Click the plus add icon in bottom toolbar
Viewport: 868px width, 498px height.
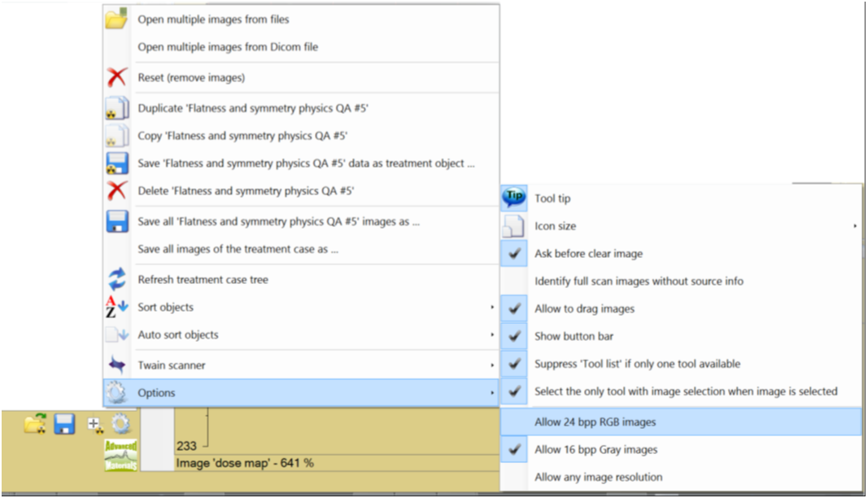tap(94, 425)
